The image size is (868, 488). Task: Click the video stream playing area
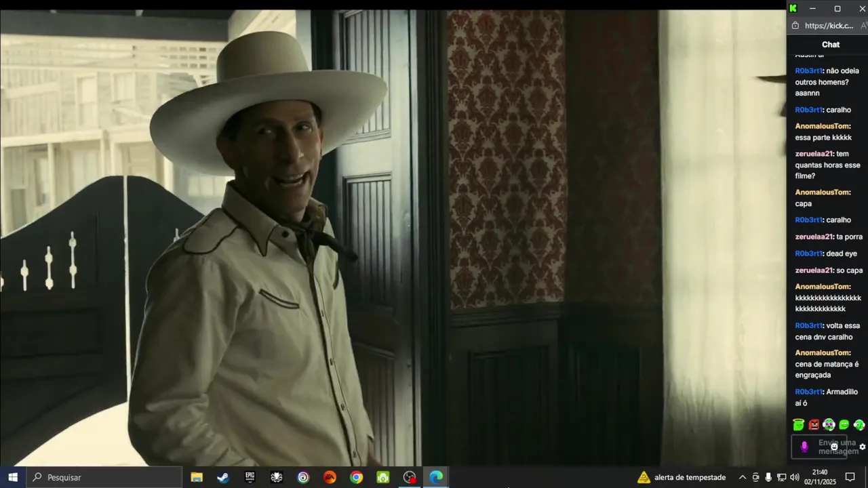point(393,237)
